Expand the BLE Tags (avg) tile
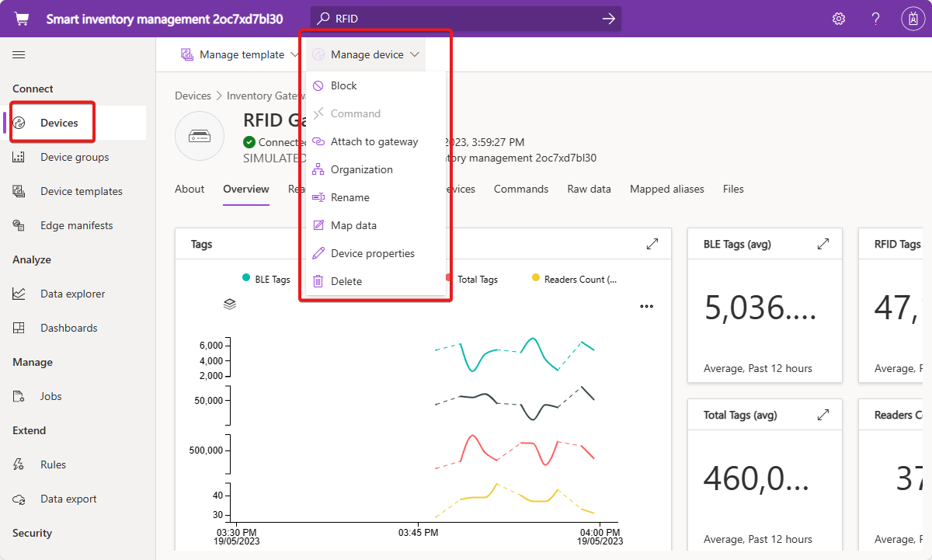 823,244
